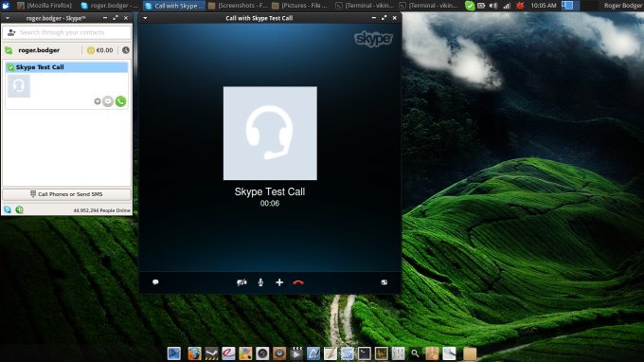Open applications menu in top-left corner
The image size is (644, 362).
7,6
